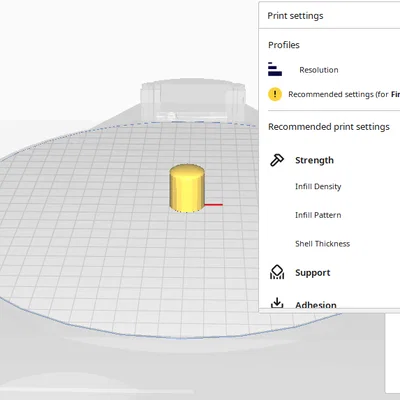Click the Resolution layers icon
The width and height of the screenshot is (400, 400).
275,69
